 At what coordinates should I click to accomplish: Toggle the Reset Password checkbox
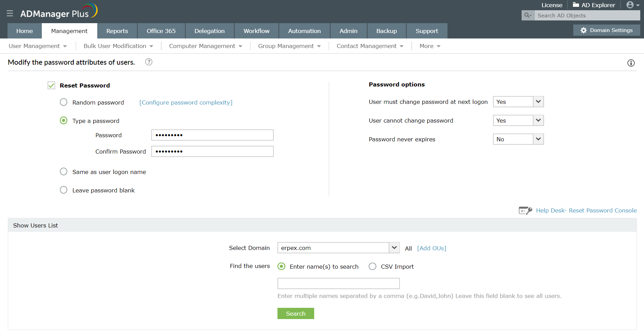tap(51, 85)
